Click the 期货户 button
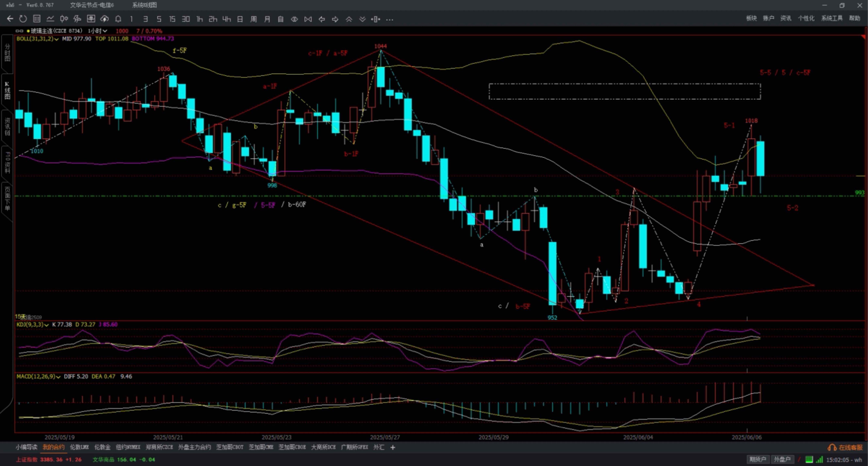 click(x=757, y=459)
